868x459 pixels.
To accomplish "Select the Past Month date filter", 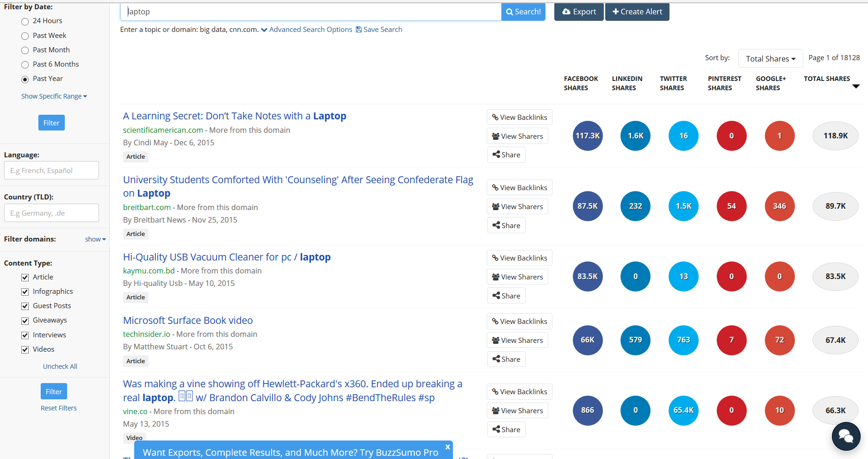I will [25, 50].
